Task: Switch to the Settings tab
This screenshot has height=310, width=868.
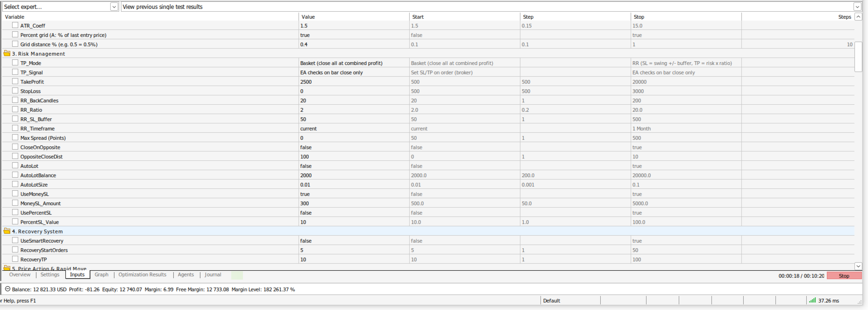Action: [x=50, y=275]
